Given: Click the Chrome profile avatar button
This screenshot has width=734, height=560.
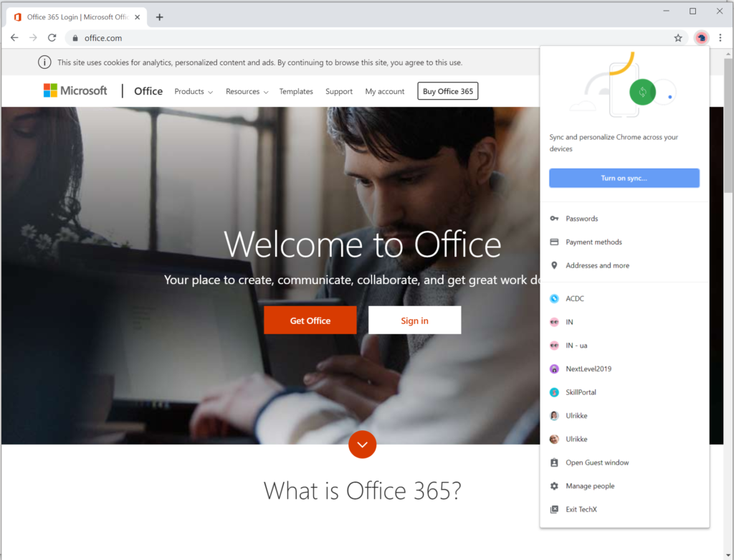Looking at the screenshot, I should [701, 38].
